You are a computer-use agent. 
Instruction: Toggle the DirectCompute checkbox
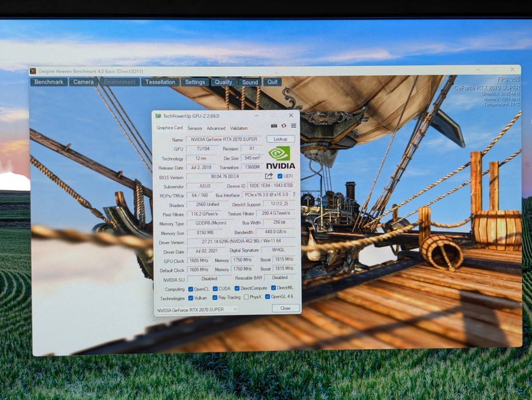point(237,289)
